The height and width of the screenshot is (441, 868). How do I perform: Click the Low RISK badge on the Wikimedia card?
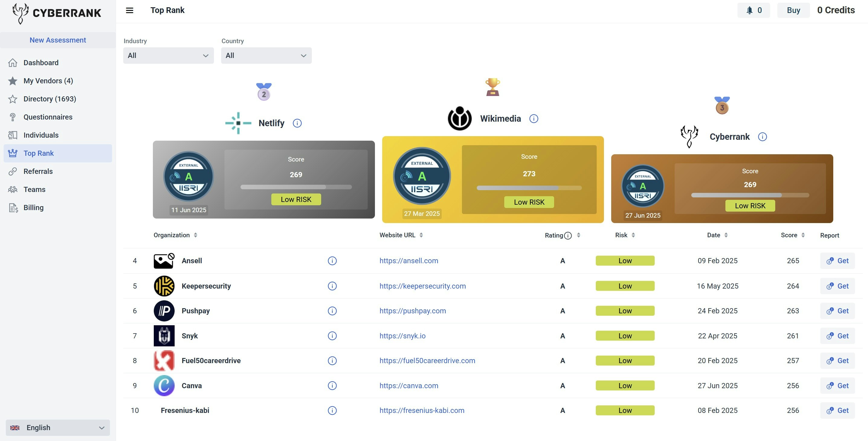[529, 202]
